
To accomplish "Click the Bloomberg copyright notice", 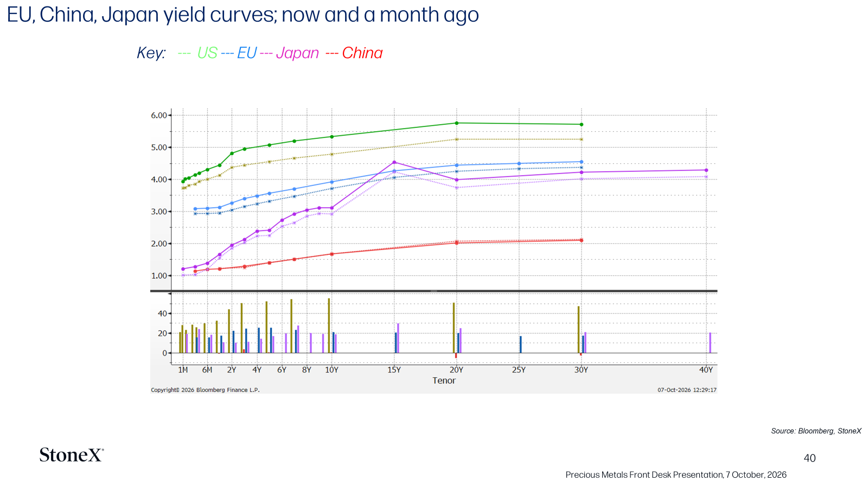I will point(205,390).
